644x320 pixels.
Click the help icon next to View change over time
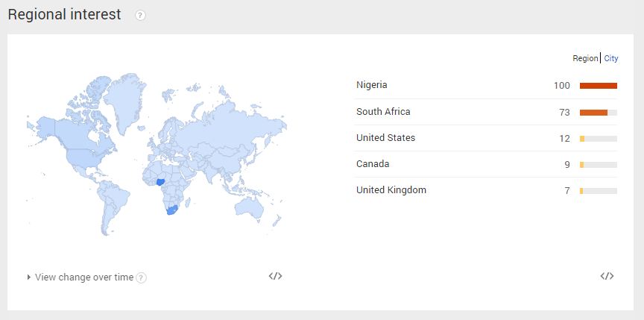click(142, 277)
